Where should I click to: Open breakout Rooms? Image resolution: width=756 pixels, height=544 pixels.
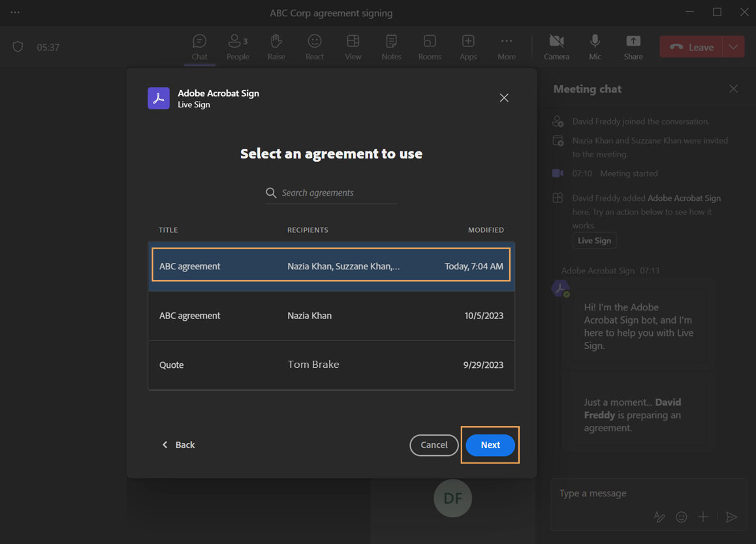pyautogui.click(x=430, y=47)
